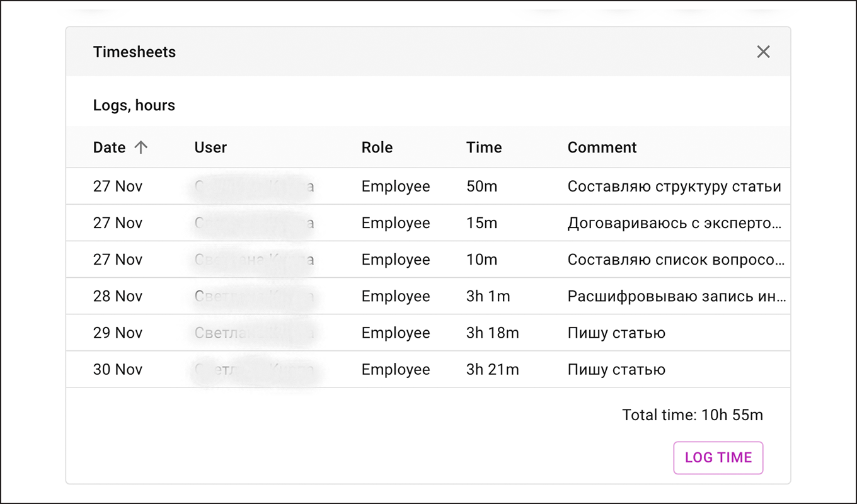The height and width of the screenshot is (504, 857).
Task: Click Employee role in 30 Nov row
Action: 396,369
